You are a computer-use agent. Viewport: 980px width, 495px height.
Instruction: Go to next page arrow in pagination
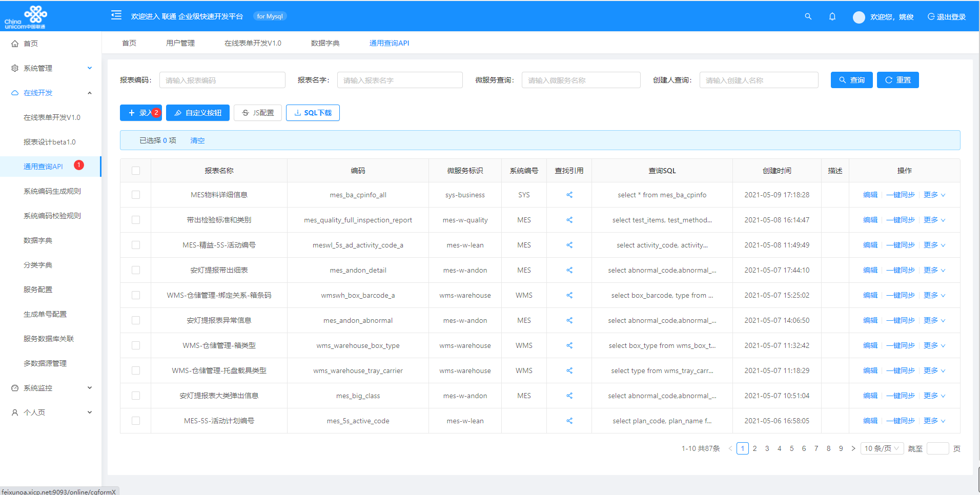tap(853, 448)
